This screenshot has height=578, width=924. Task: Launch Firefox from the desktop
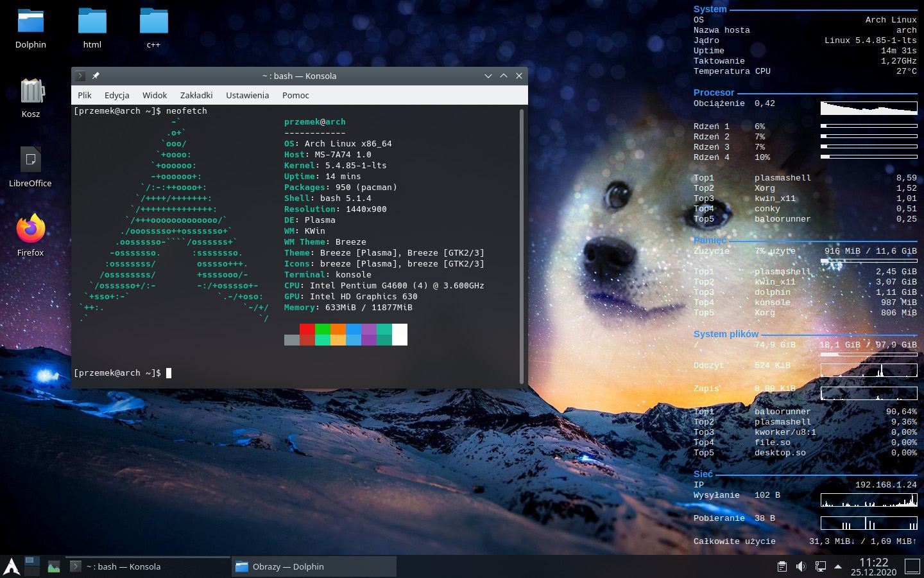[30, 230]
